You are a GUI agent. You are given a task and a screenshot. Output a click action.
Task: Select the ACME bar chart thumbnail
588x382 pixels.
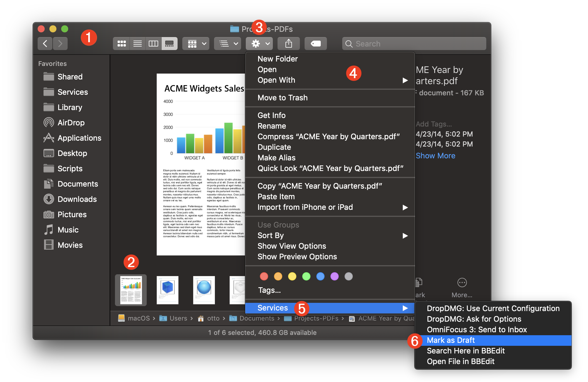(x=131, y=290)
